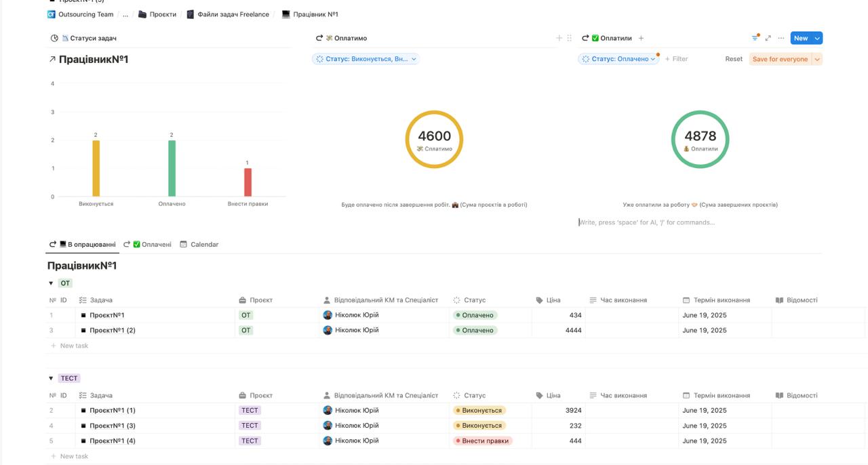Add a filter with + Filter

click(x=676, y=59)
